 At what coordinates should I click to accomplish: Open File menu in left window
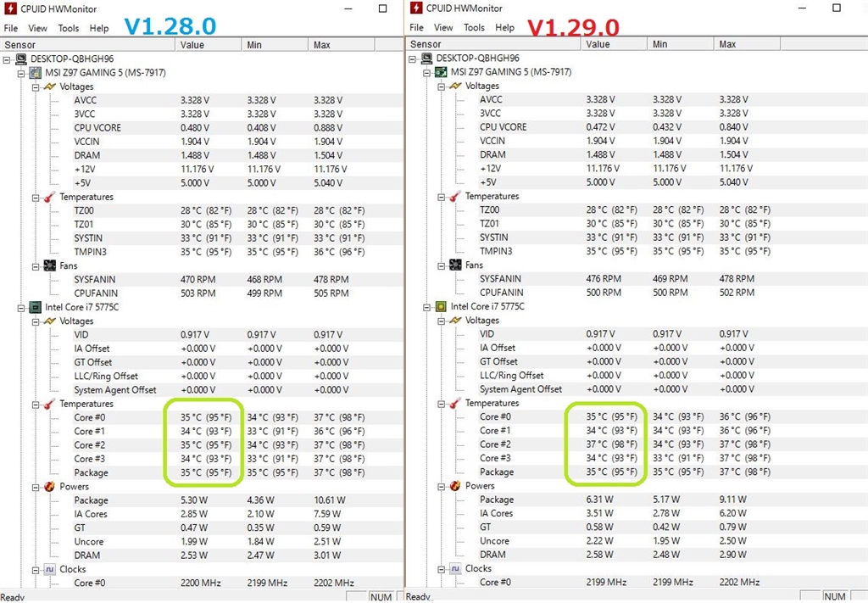(10, 28)
